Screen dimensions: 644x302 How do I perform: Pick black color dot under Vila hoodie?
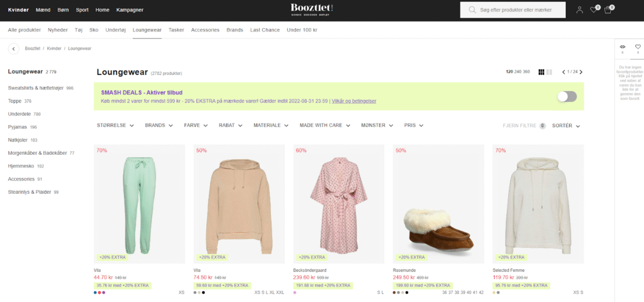click(203, 293)
